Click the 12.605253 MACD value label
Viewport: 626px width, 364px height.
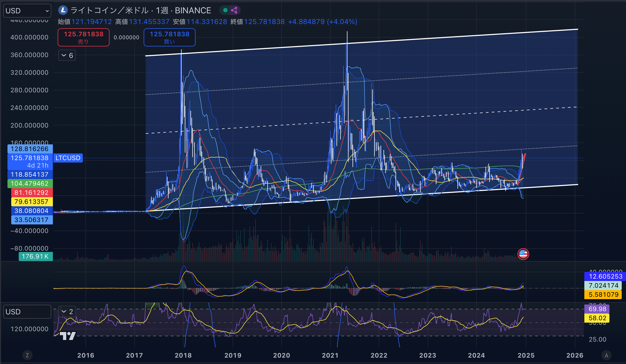point(605,276)
